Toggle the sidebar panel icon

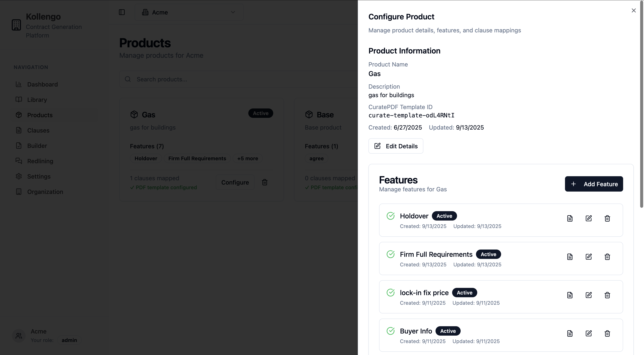pos(122,12)
